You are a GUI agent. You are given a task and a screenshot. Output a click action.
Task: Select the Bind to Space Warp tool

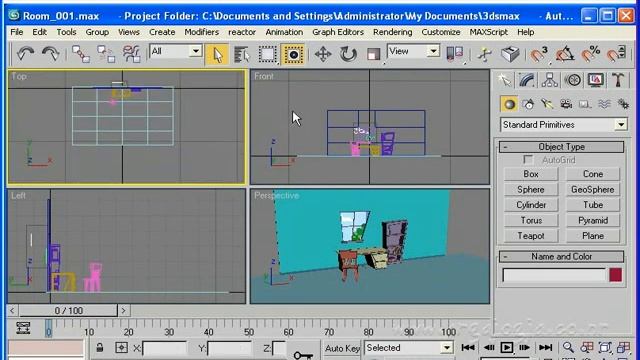coord(131,54)
